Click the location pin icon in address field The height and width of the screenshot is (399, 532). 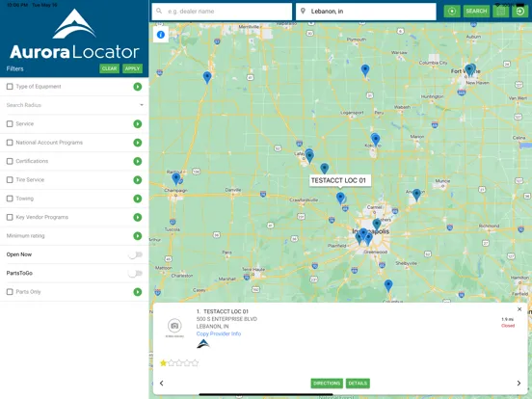(303, 11)
